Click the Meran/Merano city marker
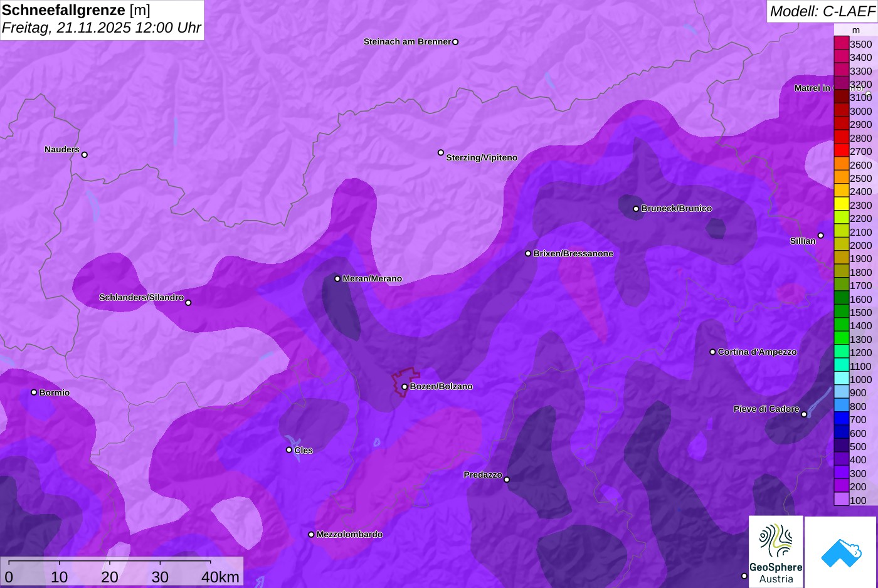 [x=337, y=278]
